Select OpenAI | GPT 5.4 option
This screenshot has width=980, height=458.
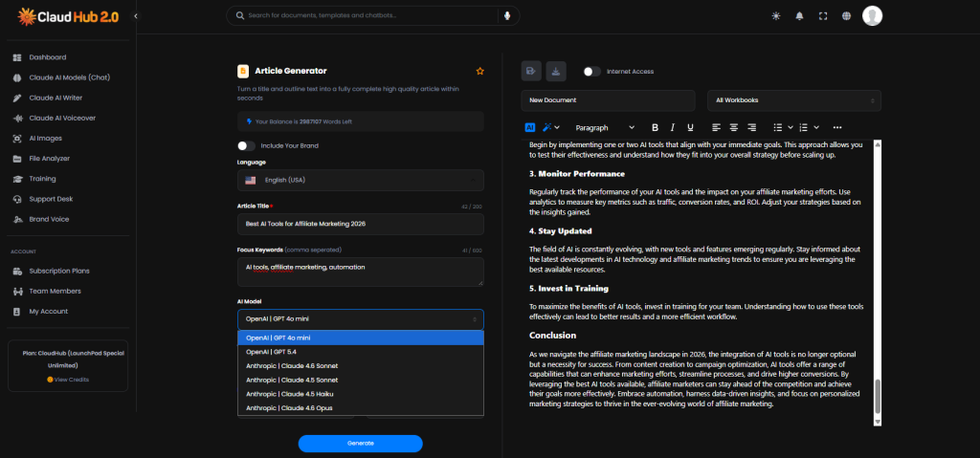click(x=361, y=352)
